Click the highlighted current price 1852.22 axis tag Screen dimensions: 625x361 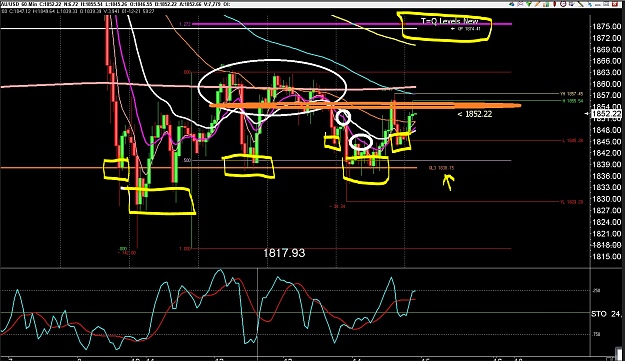point(606,114)
